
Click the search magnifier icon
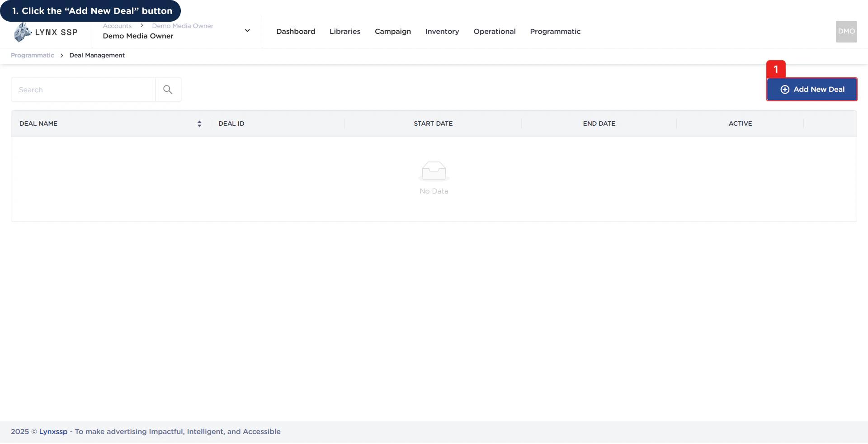click(x=168, y=90)
